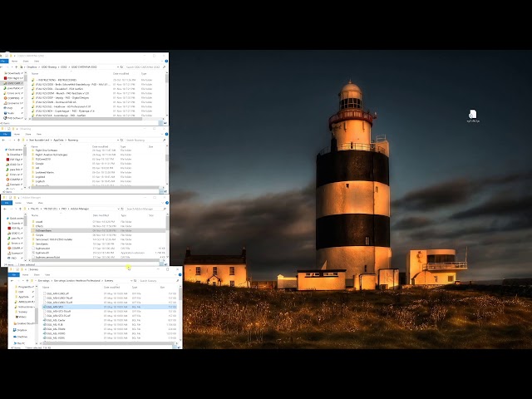This screenshot has width=532, height=399.
Task: Open Share tab in Addon Manager window
Action: click(30, 203)
